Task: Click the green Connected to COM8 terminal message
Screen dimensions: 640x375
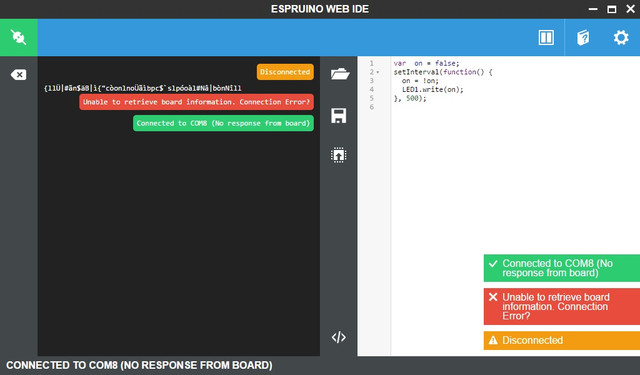Action: (x=223, y=123)
